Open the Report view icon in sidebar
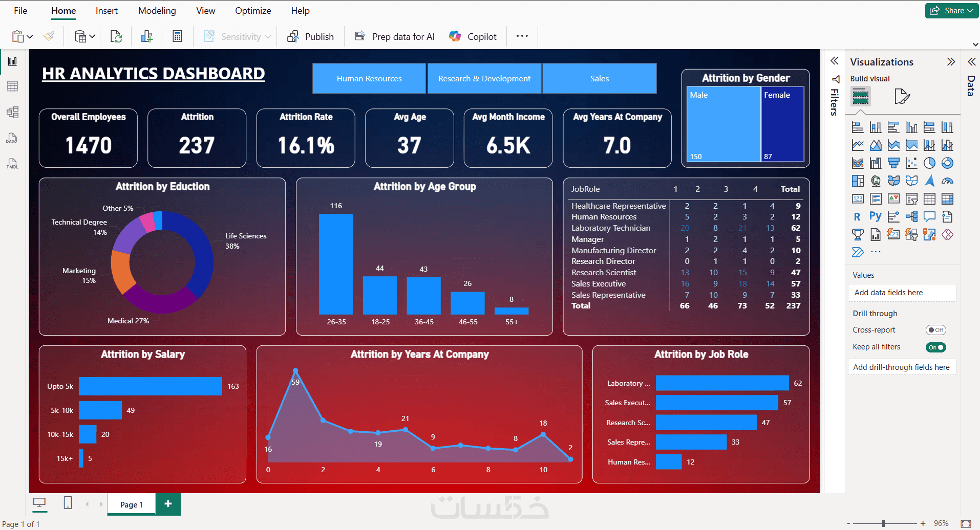 click(x=13, y=61)
